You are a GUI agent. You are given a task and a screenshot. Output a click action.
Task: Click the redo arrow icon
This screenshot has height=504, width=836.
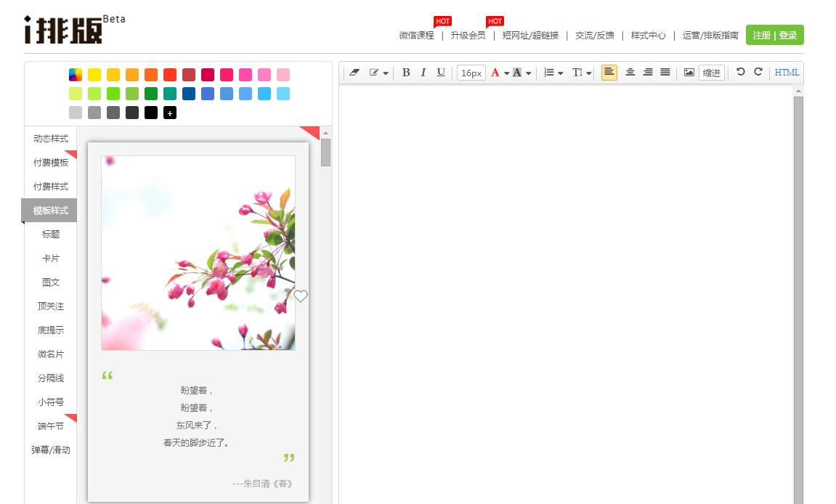758,72
